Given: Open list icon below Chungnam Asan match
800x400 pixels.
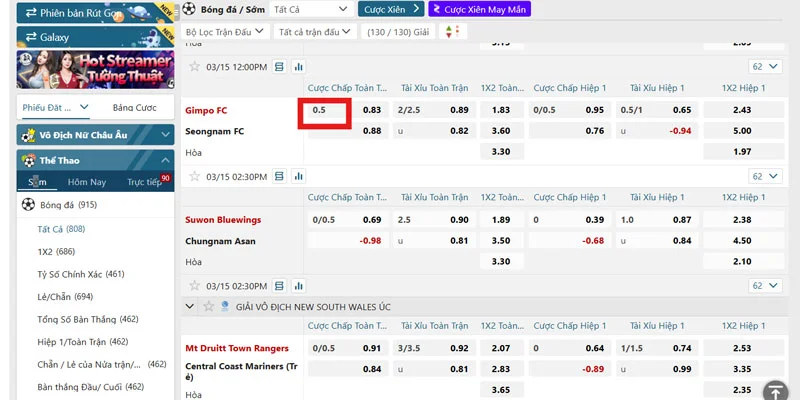Looking at the screenshot, I should [279, 286].
